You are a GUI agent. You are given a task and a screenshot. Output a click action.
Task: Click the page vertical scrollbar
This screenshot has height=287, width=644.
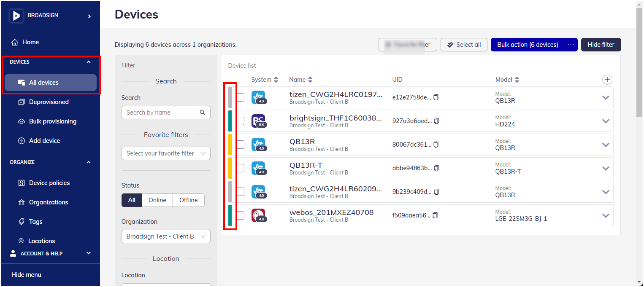(x=639, y=63)
